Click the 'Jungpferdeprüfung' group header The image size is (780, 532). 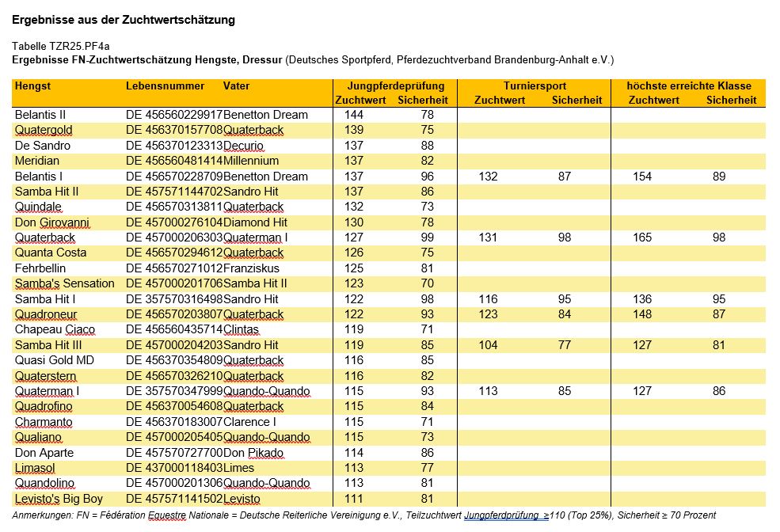[395, 85]
